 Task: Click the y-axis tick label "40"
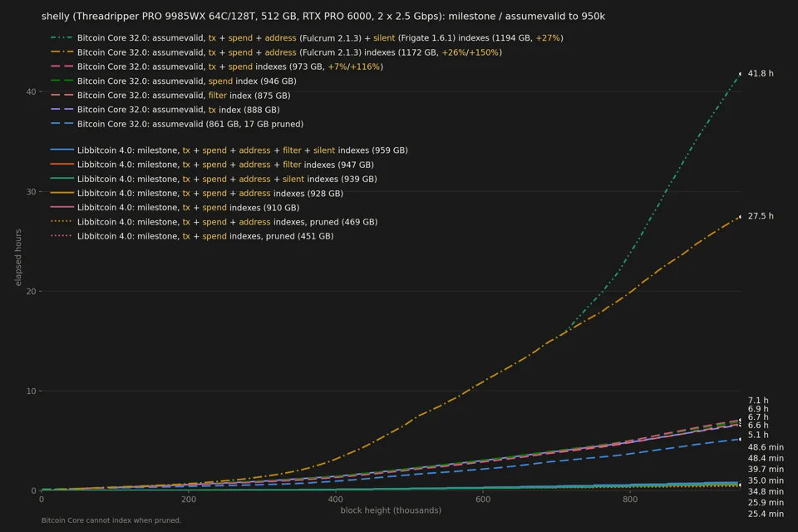(31, 91)
